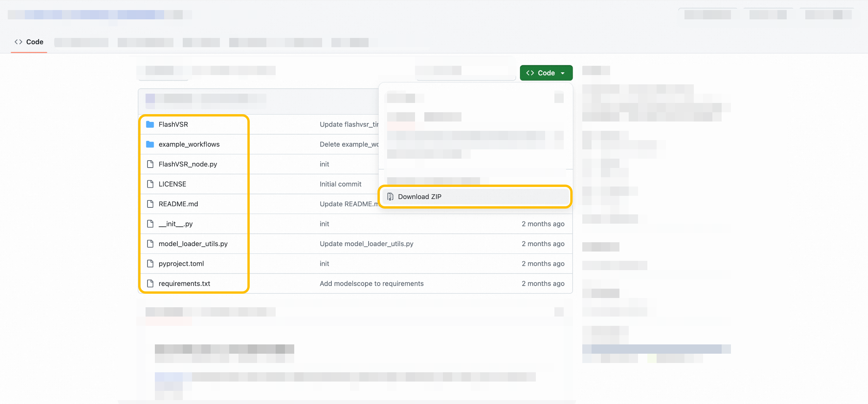Click the model_loader_utils.py file icon
The width and height of the screenshot is (868, 404).
click(x=150, y=244)
